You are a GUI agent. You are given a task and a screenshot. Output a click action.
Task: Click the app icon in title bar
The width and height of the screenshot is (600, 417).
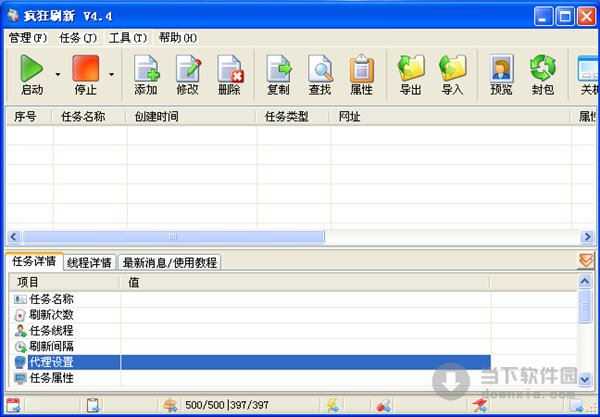12,16
